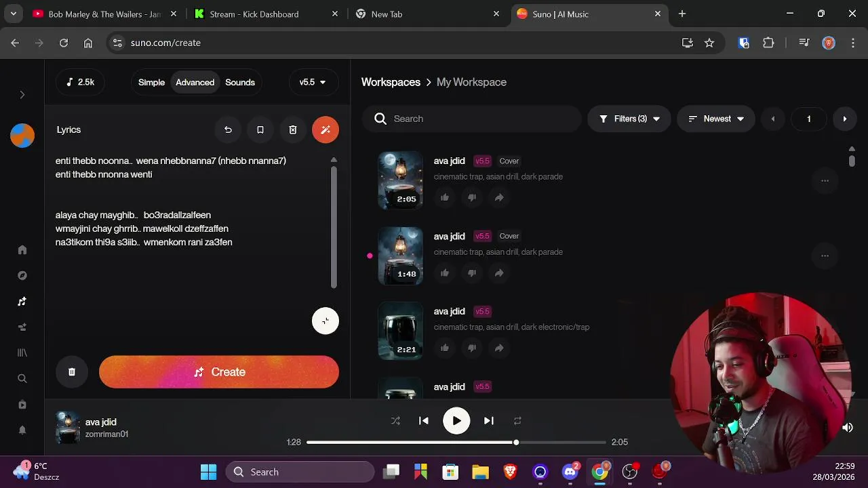
Task: Expand the sidebar with the chevron arrow
Action: coord(22,95)
